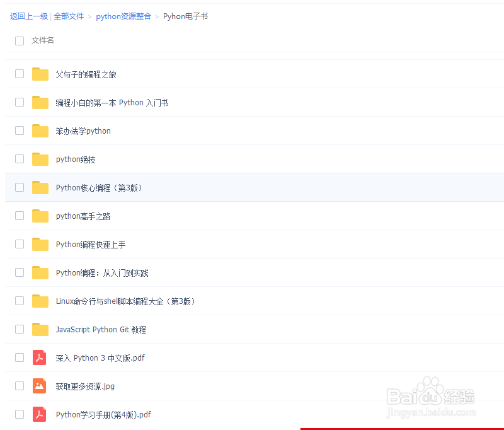Open folder name python高手之路
The image size is (504, 430).
click(x=83, y=216)
